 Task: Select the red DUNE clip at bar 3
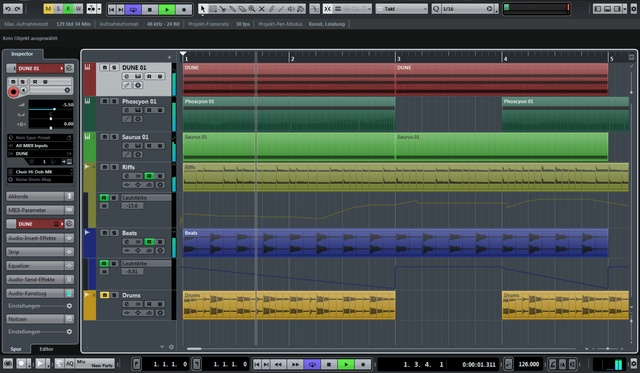point(502,79)
